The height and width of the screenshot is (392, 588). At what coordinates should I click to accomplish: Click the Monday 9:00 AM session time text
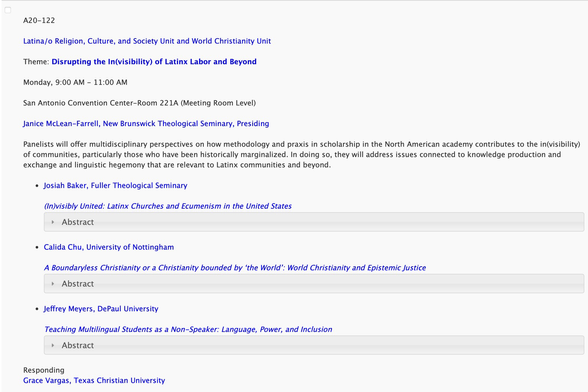pyautogui.click(x=75, y=82)
